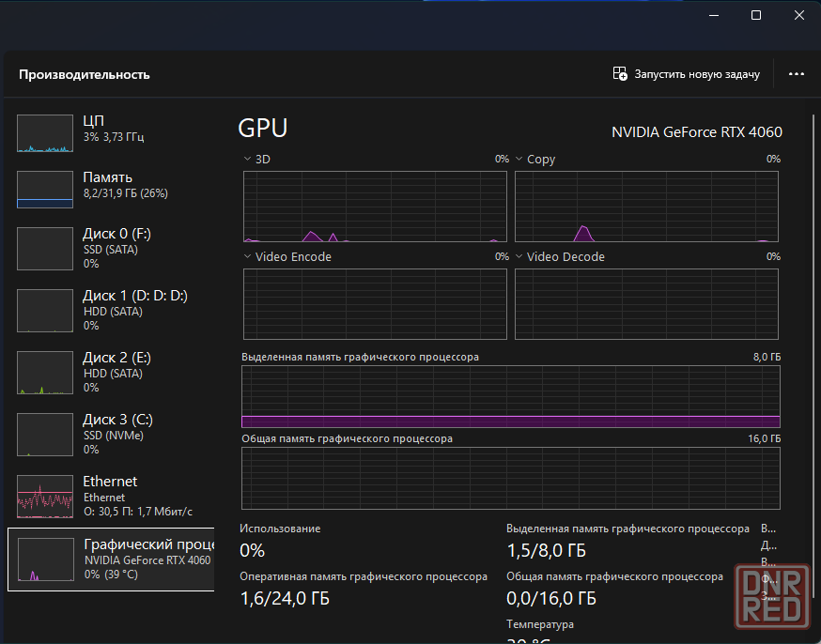
Task: Click Запустить новую задачу button
Action: click(687, 74)
